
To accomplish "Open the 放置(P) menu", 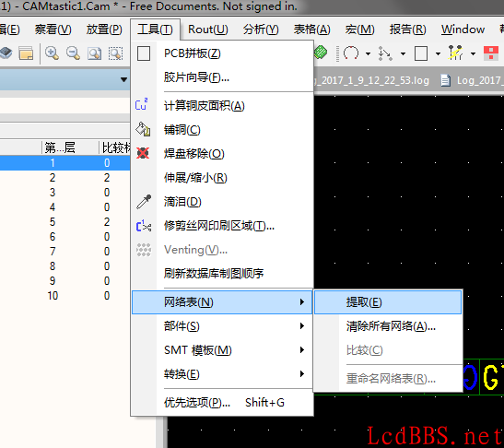I will coord(104,29).
